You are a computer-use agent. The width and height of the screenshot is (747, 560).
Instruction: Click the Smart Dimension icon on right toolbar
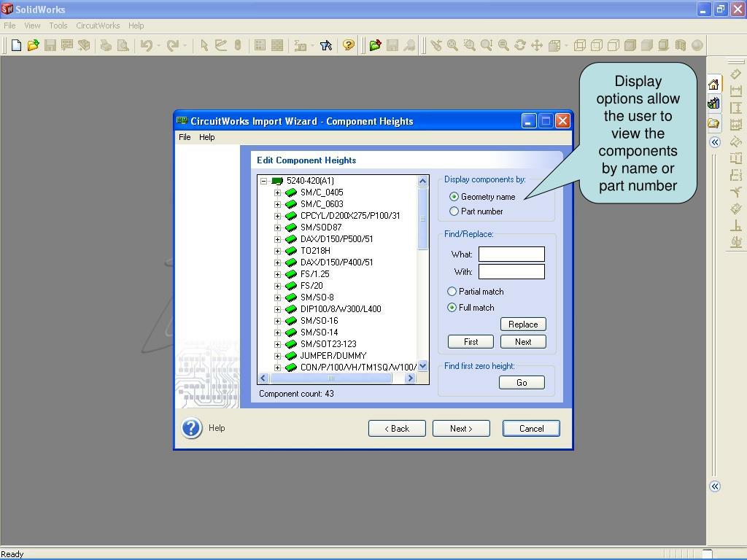coord(736,74)
